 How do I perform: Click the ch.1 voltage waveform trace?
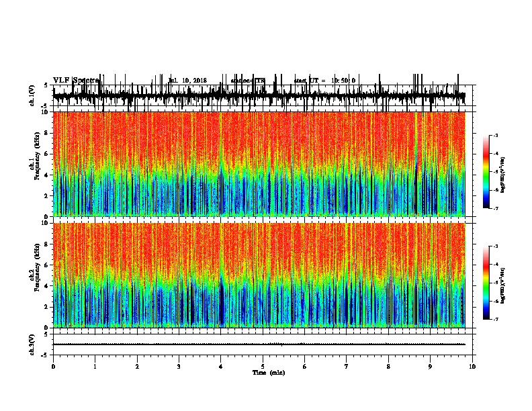tap(259, 95)
